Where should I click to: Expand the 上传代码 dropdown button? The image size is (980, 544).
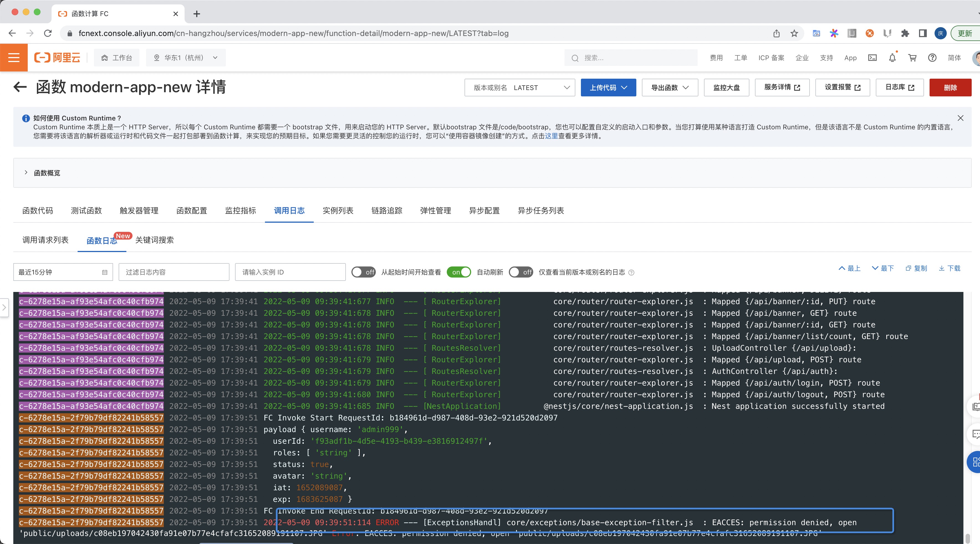[x=608, y=88]
